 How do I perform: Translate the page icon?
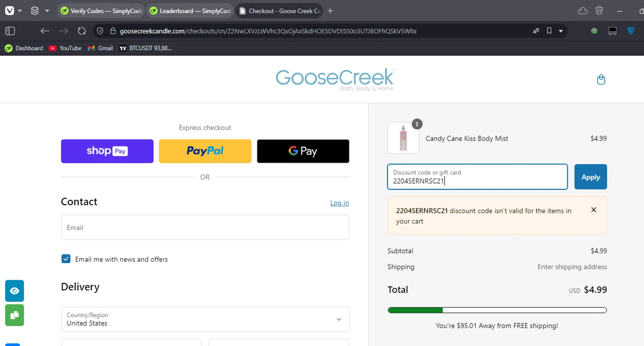coord(536,31)
